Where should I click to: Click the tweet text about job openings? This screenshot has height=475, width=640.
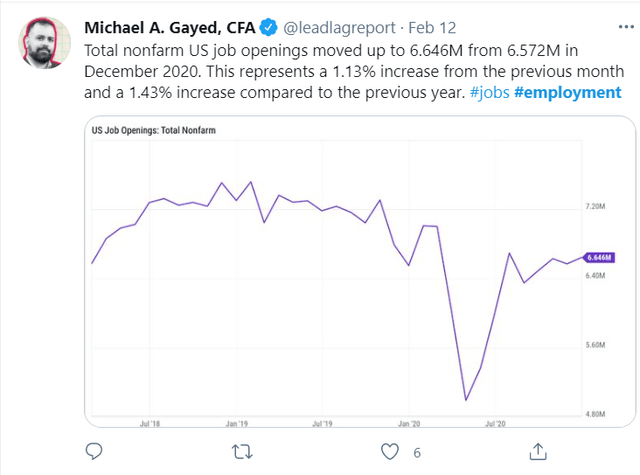(353, 71)
